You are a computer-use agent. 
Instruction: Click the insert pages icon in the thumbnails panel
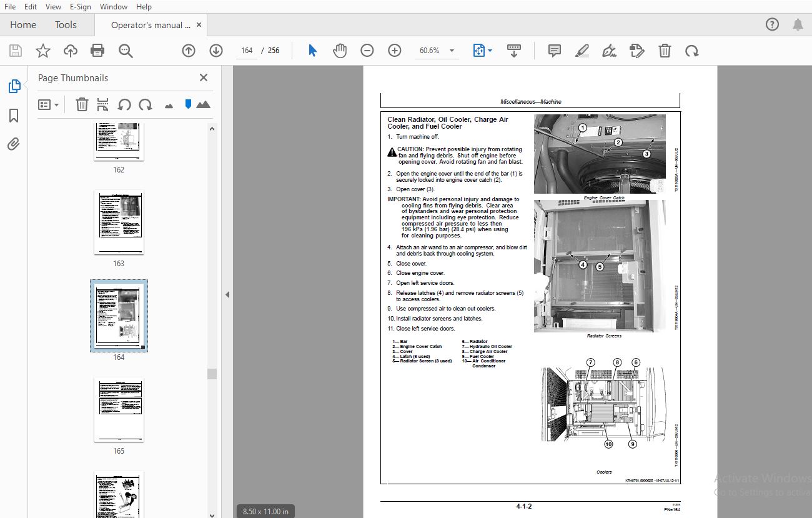(x=103, y=104)
